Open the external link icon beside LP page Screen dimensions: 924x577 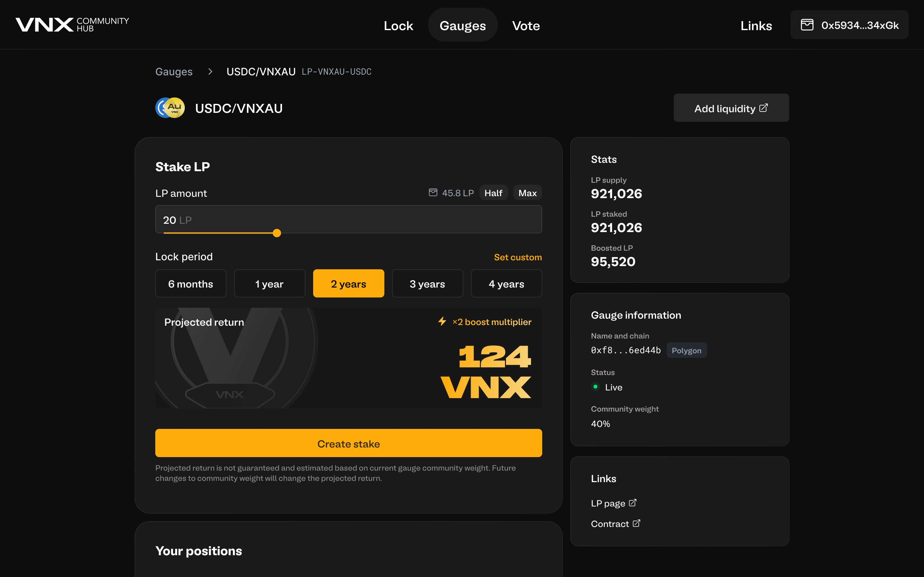[x=632, y=503]
